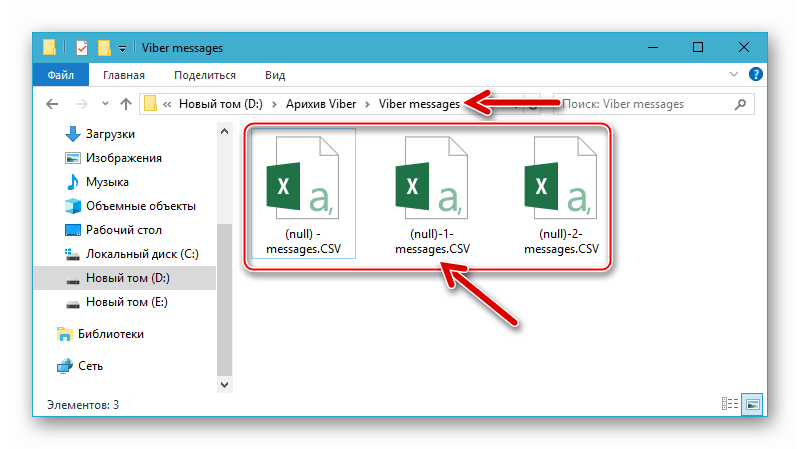Click the navigation pane scrollbar thumb
The height and width of the screenshot is (449, 800).
click(224, 300)
